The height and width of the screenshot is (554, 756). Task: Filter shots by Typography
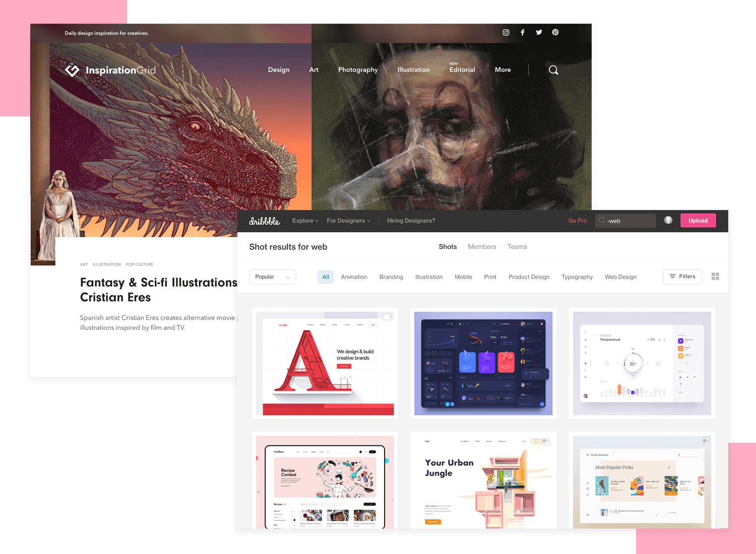[577, 277]
